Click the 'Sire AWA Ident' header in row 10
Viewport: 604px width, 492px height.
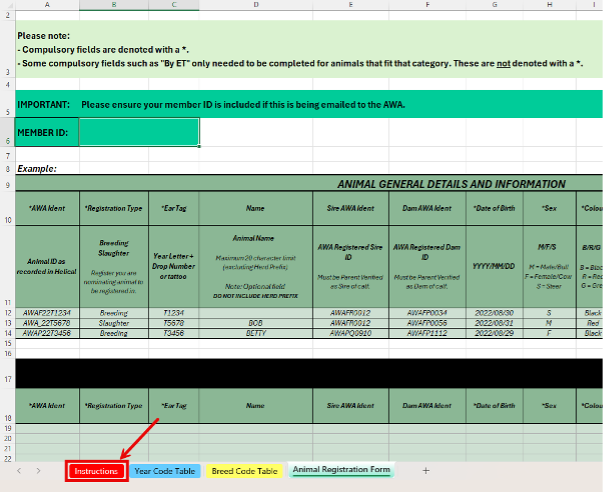coord(351,208)
